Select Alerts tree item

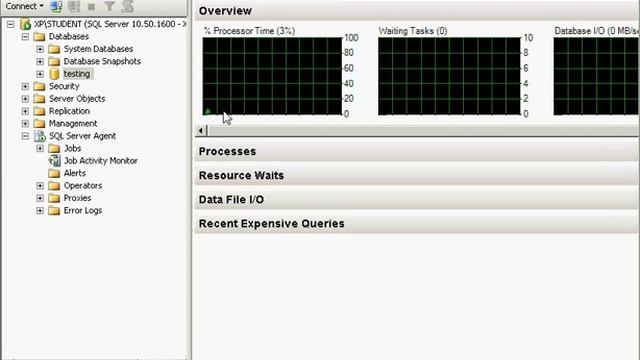(75, 173)
